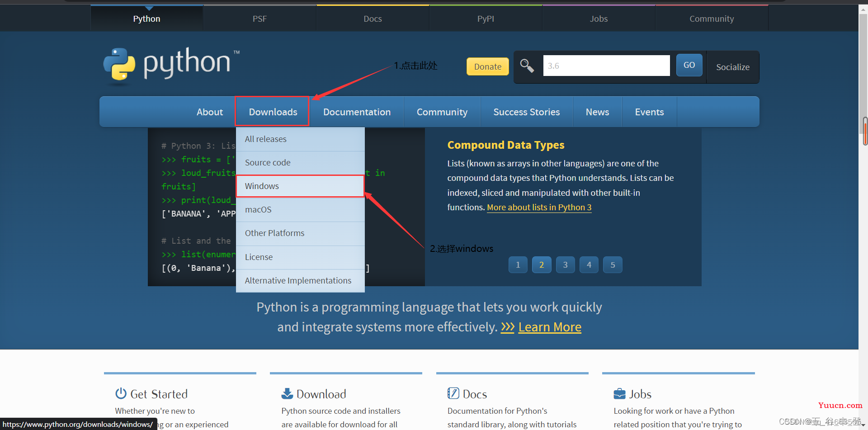The image size is (868, 430).
Task: Click the yellow Donate button
Action: (488, 66)
